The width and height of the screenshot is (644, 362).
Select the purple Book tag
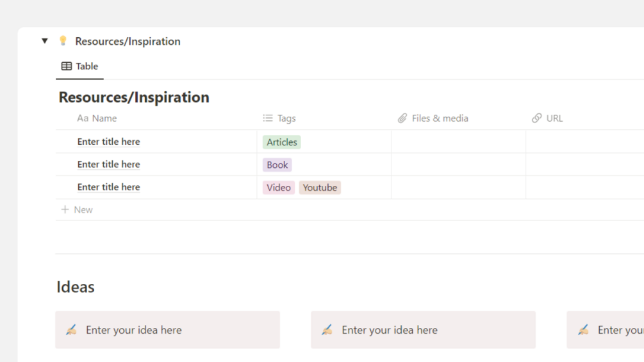[277, 165]
